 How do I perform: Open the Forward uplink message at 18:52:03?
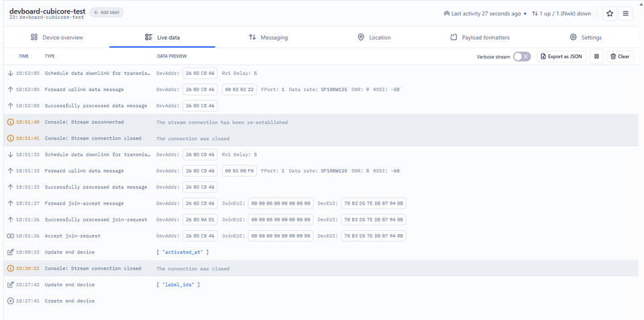coord(321,89)
